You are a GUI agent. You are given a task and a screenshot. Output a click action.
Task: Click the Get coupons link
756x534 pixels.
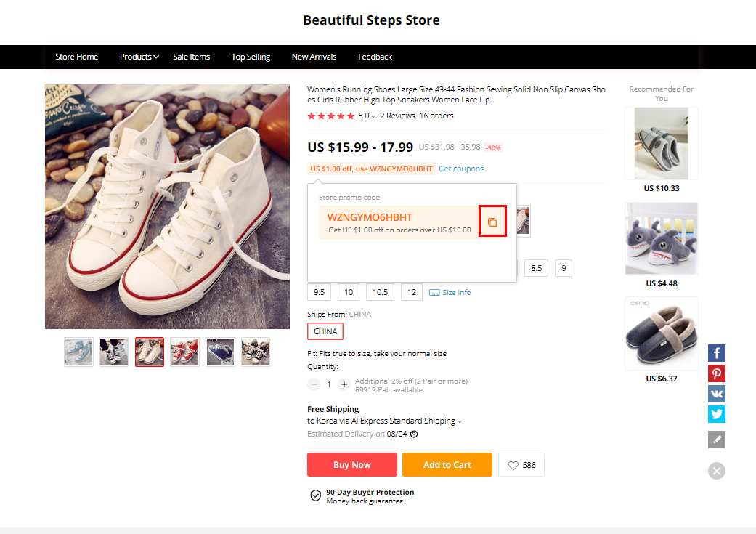461,169
